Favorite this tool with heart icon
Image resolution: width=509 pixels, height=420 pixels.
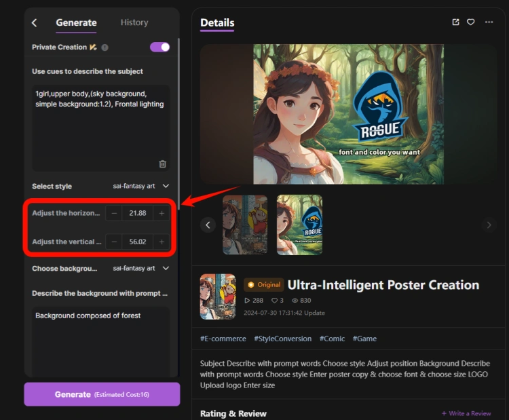click(471, 22)
